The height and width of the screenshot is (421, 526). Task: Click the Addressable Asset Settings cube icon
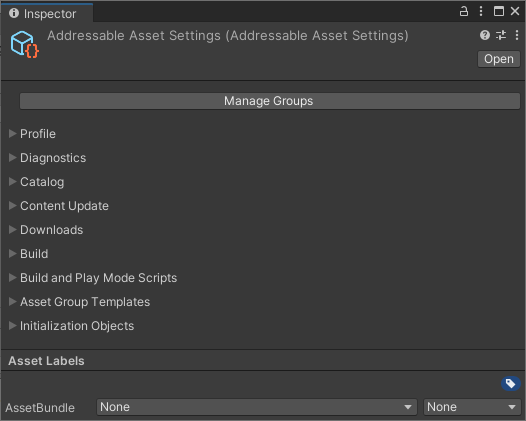[24, 44]
